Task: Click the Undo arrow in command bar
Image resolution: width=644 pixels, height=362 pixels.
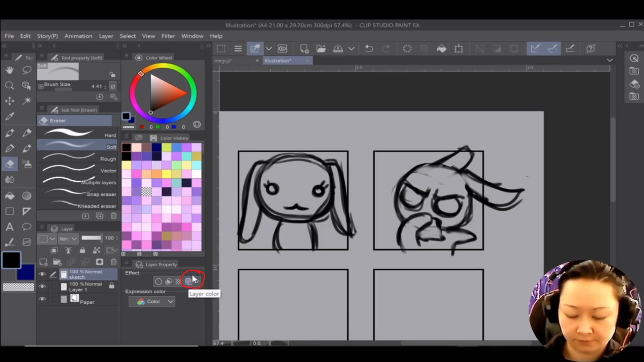Action: pos(369,49)
